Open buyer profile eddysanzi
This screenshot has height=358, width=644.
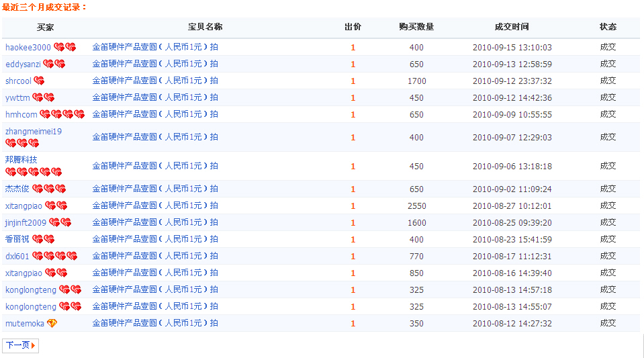pyautogui.click(x=23, y=64)
